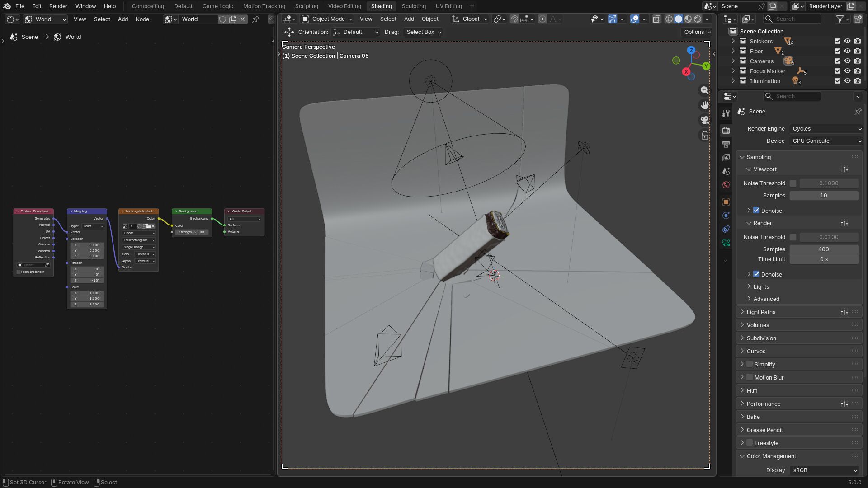Click the Render Samples value field
868x488 pixels.
823,249
